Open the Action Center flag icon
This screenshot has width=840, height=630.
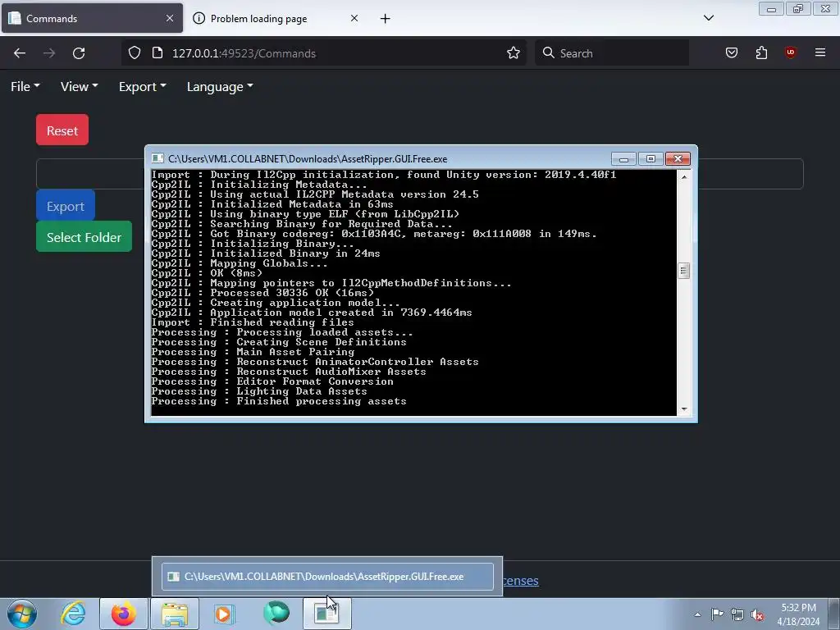717,614
